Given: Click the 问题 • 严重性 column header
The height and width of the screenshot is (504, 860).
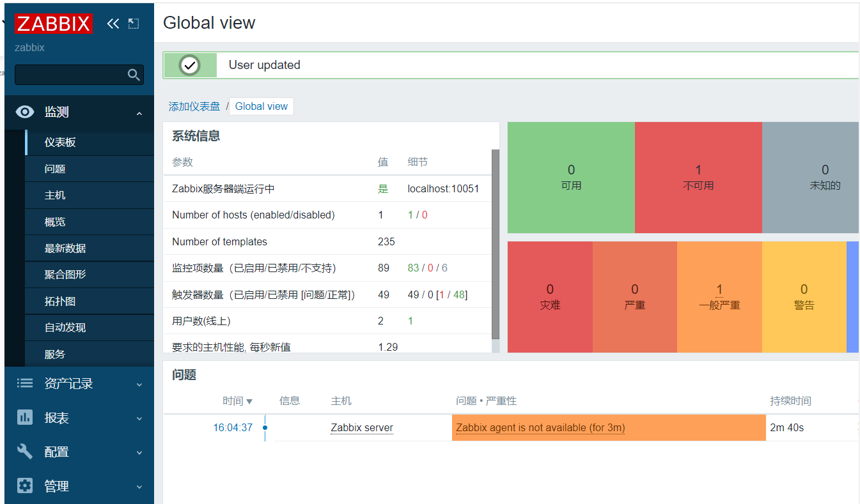Looking at the screenshot, I should tap(486, 401).
